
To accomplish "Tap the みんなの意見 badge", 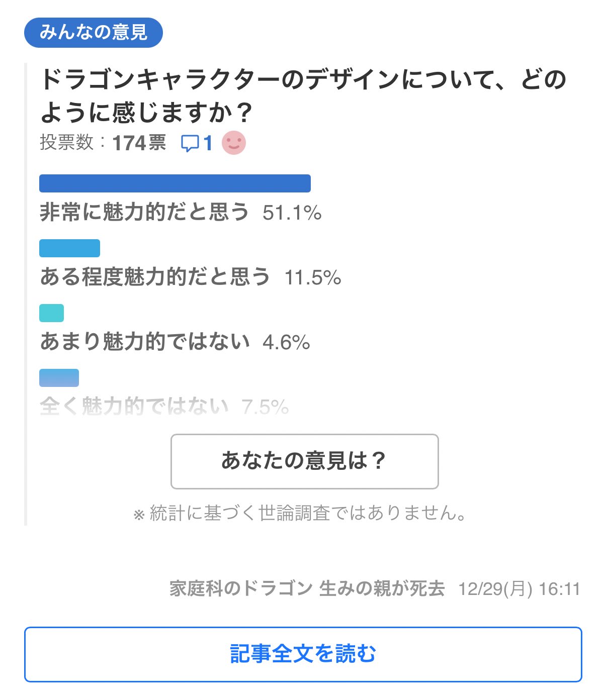I will coord(94,33).
